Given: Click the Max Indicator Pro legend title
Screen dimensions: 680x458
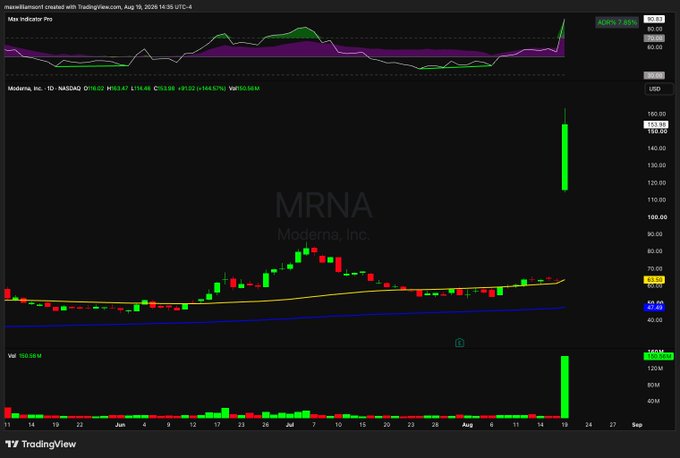Looking at the screenshot, I should point(30,19).
